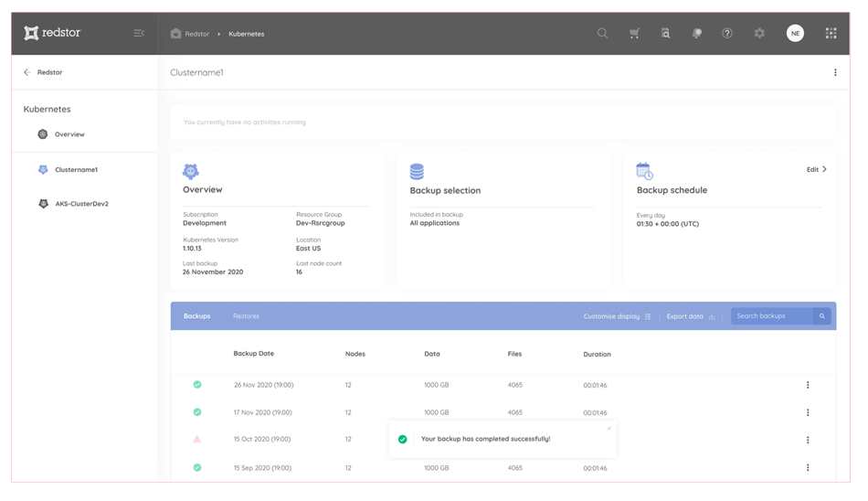The width and height of the screenshot is (868, 501).
Task: Open row menu for 26 Nov 2020 backup
Action: 808,385
